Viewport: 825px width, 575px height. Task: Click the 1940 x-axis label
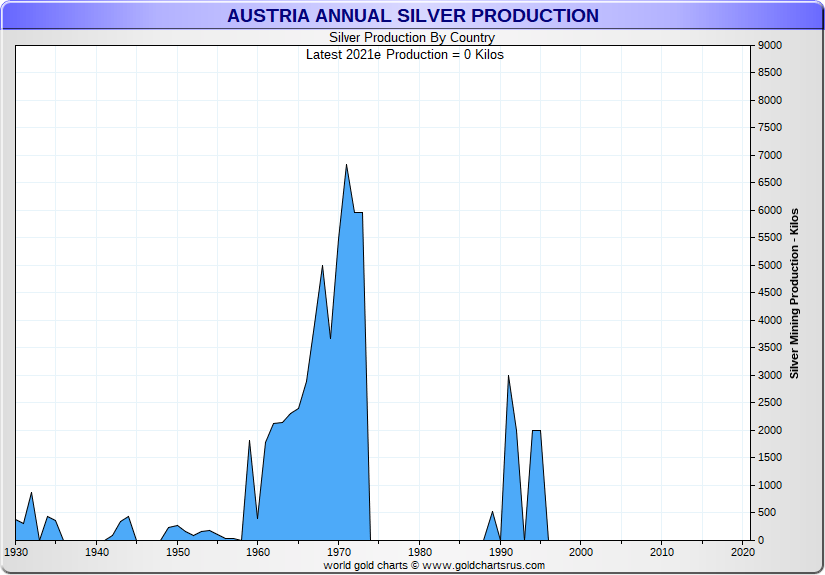coord(97,552)
